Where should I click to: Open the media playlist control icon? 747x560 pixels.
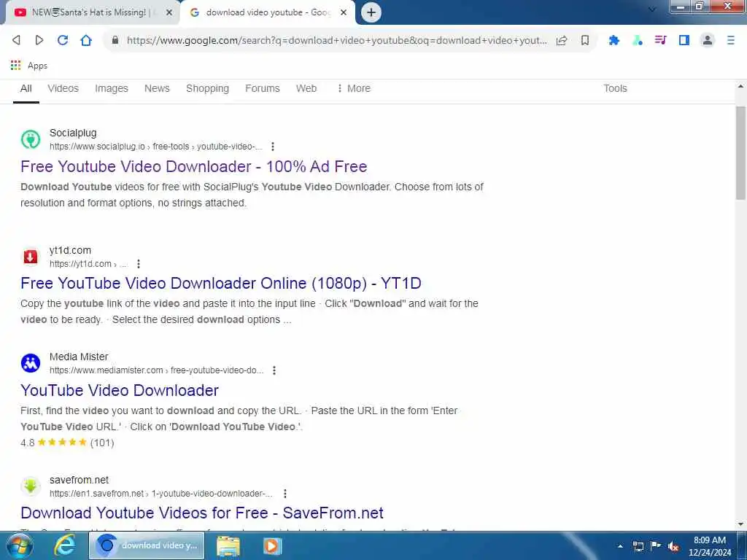click(x=661, y=41)
